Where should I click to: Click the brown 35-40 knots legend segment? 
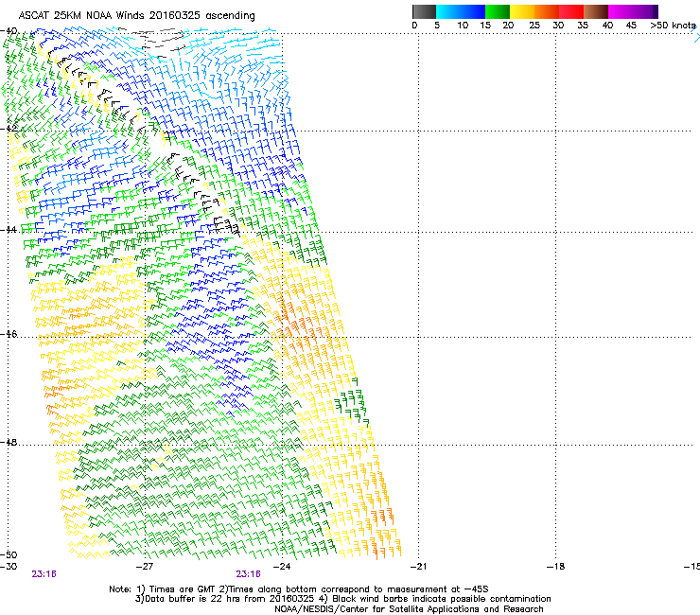coord(596,11)
